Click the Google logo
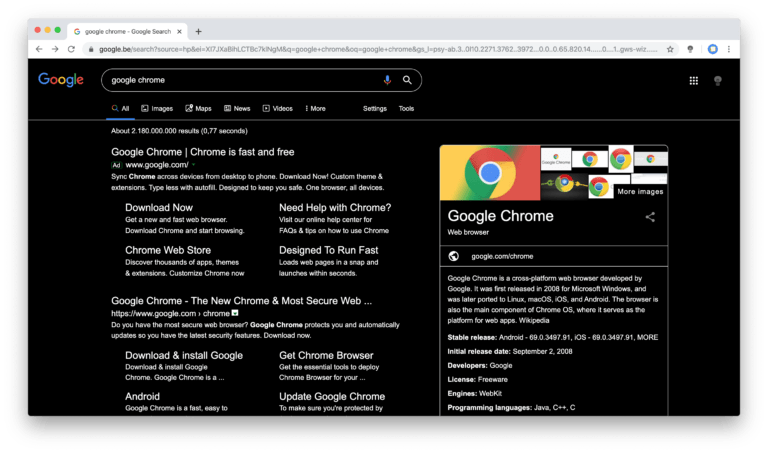 click(x=61, y=80)
